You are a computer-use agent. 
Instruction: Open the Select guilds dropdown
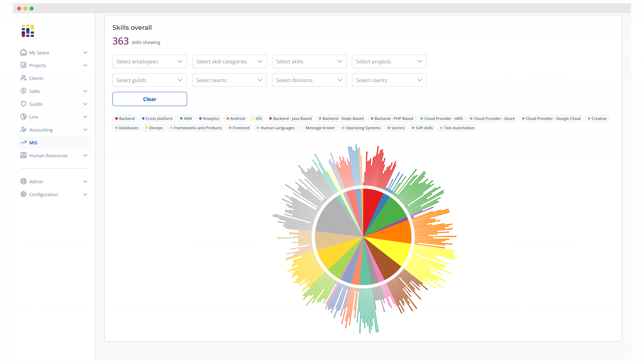point(149,80)
